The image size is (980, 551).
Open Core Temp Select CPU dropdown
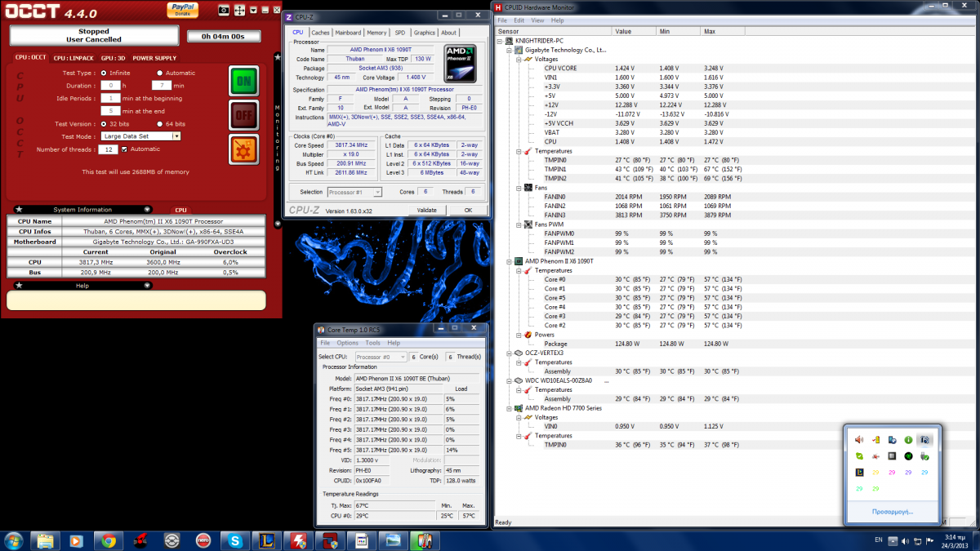380,357
